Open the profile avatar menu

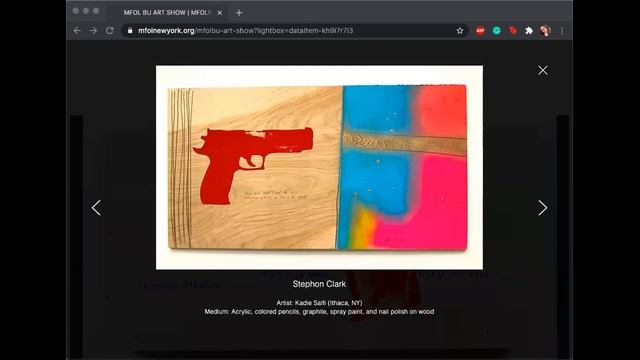pos(545,31)
